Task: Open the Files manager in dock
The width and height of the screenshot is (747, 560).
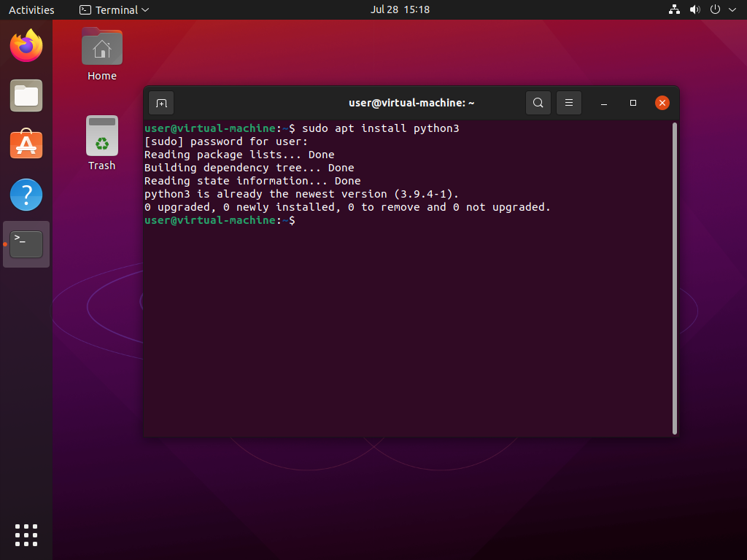Action: pyautogui.click(x=26, y=96)
